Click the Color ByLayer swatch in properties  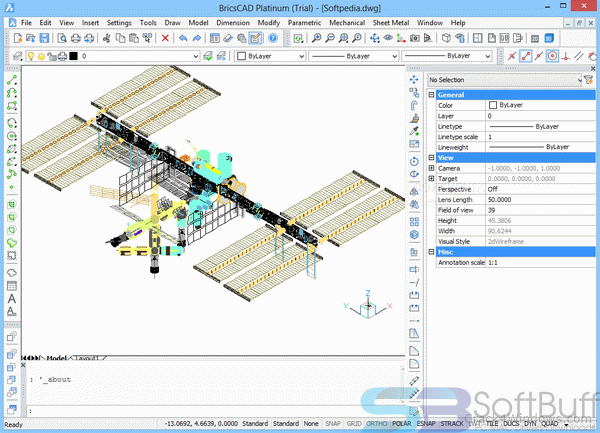(493, 105)
